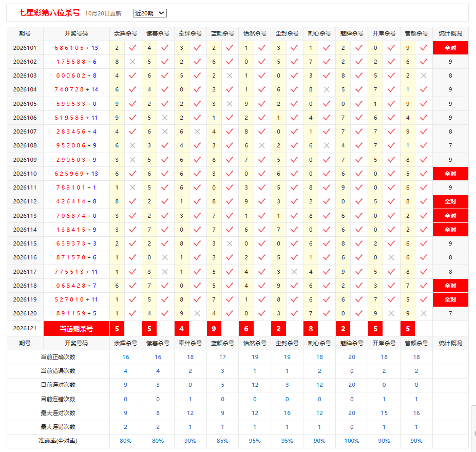Click the 魅眸杀号 top column header

tap(352, 33)
